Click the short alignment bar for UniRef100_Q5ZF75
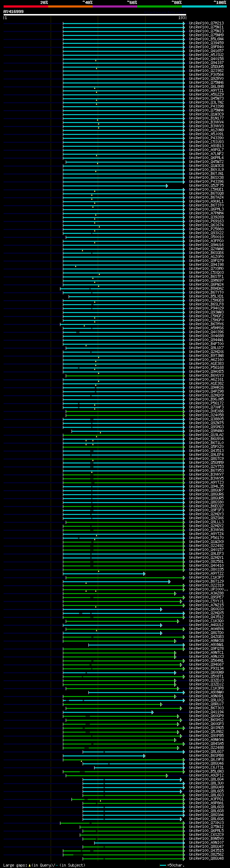 coord(115,186)
